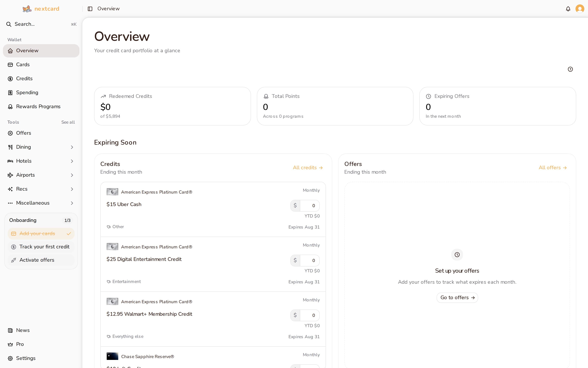This screenshot has height=368, width=588.
Task: Select Track your first credit step
Action: pyautogui.click(x=41, y=247)
